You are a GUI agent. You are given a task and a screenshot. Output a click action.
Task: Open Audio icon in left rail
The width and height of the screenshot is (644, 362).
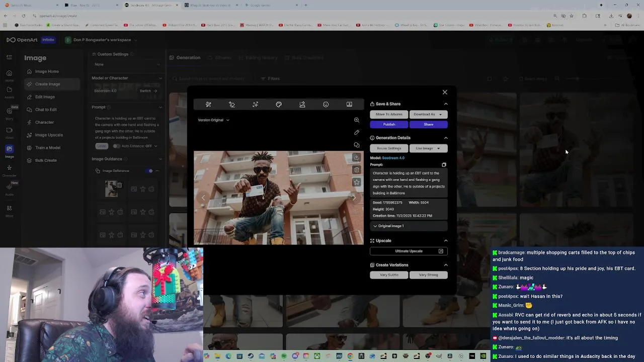coord(9,189)
